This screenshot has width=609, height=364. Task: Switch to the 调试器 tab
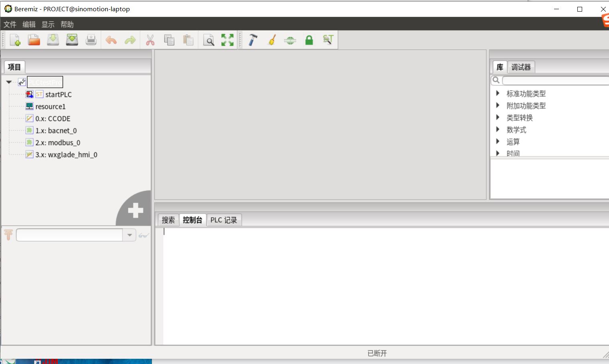[520, 67]
